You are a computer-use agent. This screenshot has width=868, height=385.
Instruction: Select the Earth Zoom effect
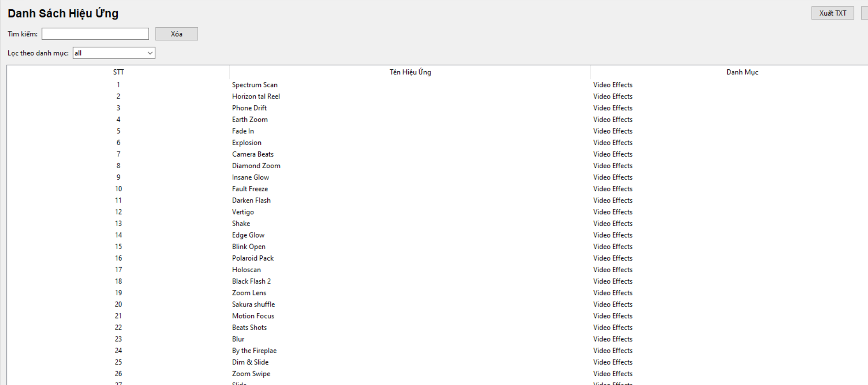click(x=250, y=120)
